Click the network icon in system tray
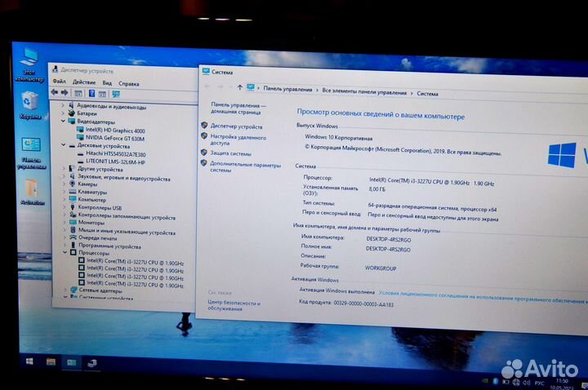Image resolution: width=588 pixels, height=390 pixels. point(516,382)
